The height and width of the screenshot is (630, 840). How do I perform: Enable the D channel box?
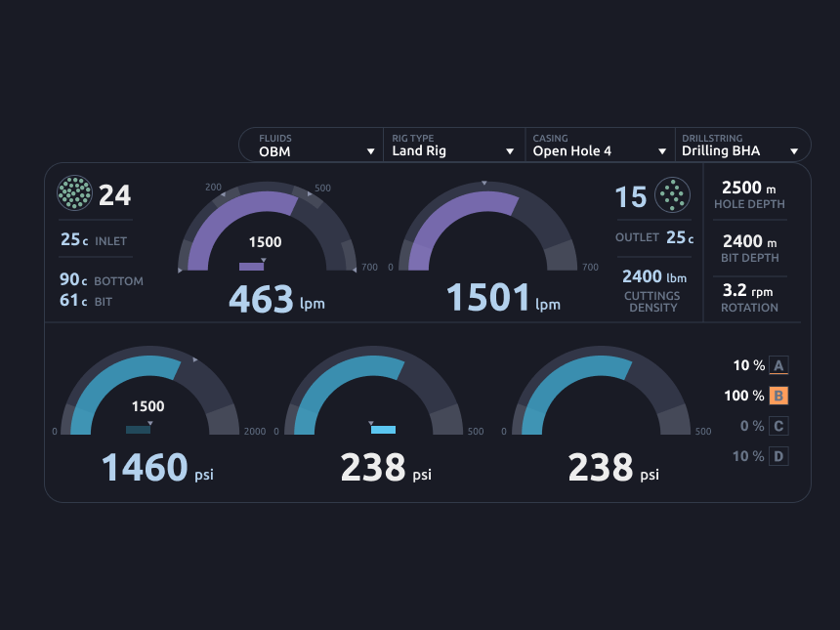click(778, 456)
